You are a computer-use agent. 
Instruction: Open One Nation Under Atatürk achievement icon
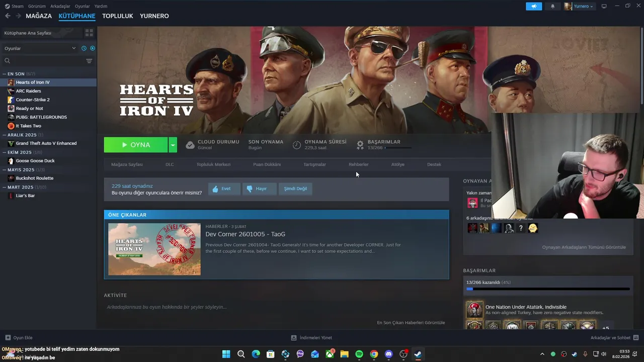[474, 309]
